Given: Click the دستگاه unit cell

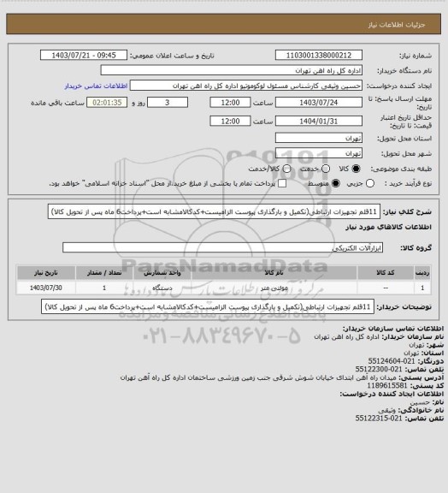Looking at the screenshot, I should tap(162, 288).
